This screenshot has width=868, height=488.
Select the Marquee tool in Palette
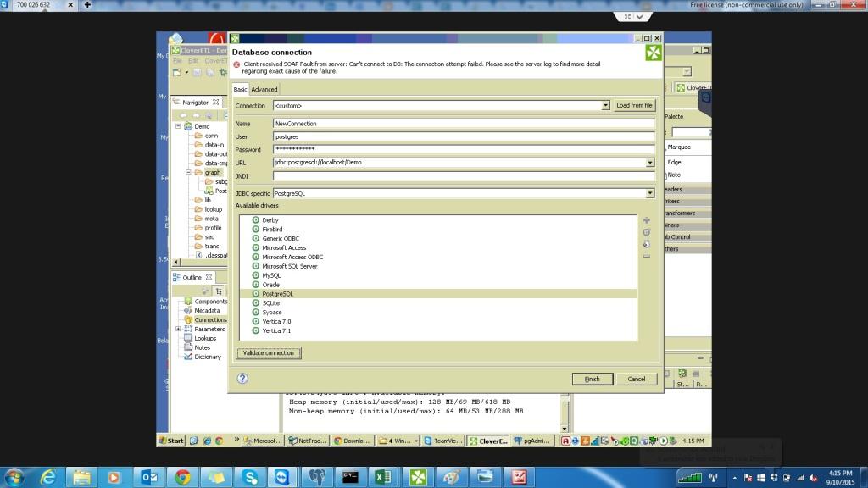click(679, 147)
